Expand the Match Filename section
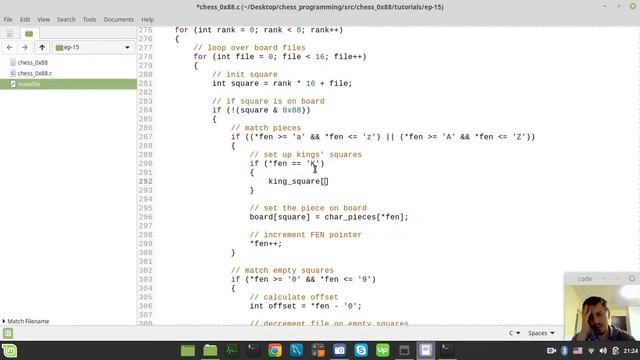The image size is (640, 360). 26,321
